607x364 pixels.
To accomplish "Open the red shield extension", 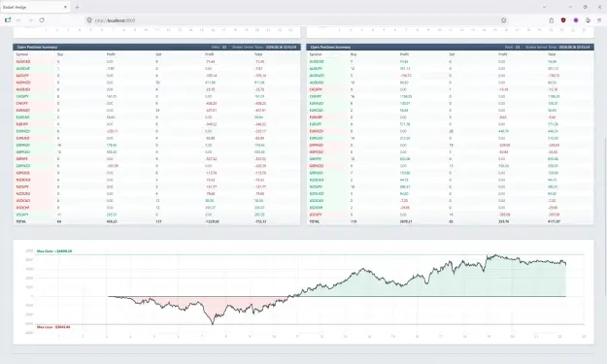I will [x=563, y=20].
